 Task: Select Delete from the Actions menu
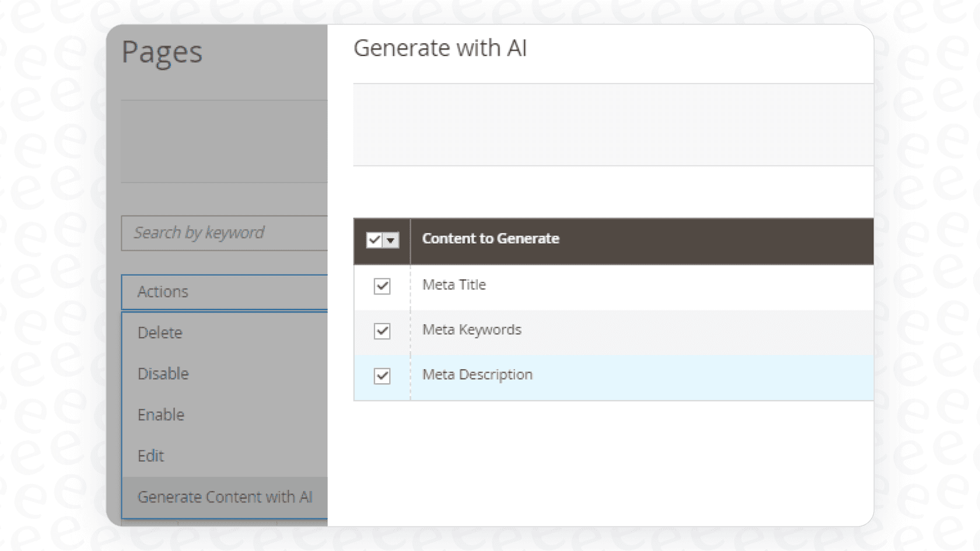point(159,332)
